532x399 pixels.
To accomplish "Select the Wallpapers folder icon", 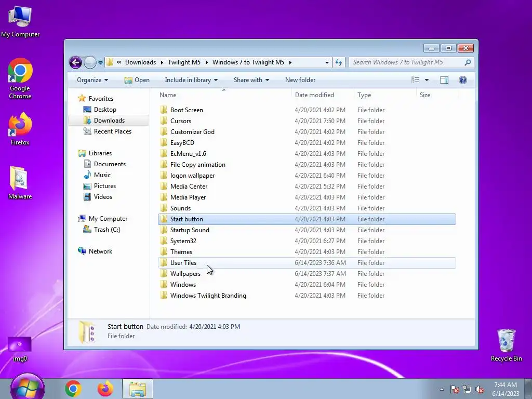I will (x=164, y=273).
